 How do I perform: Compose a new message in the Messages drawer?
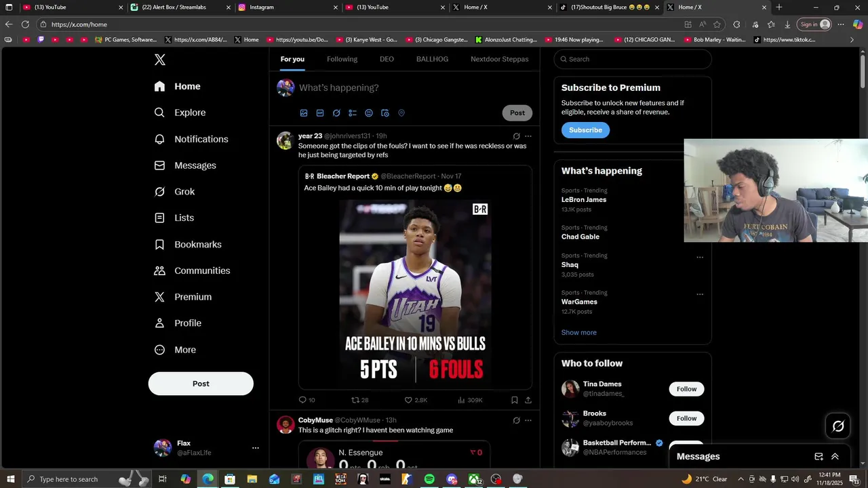[818, 457]
